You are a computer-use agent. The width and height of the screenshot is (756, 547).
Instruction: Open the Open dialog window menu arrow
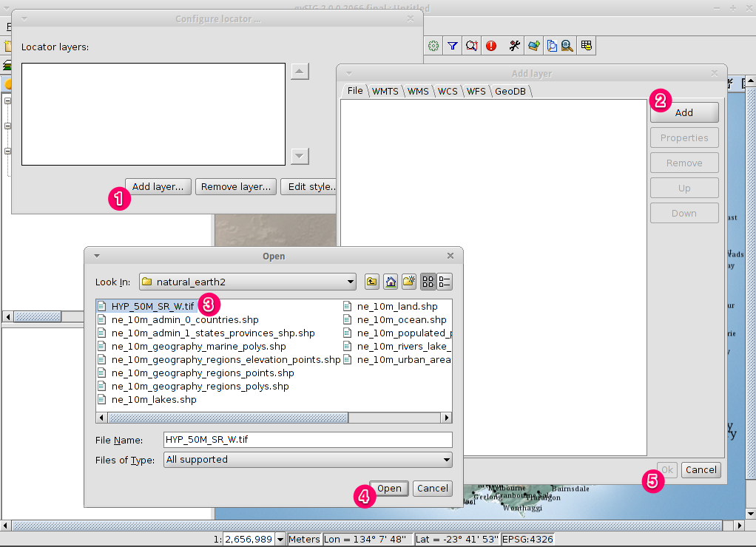click(96, 256)
